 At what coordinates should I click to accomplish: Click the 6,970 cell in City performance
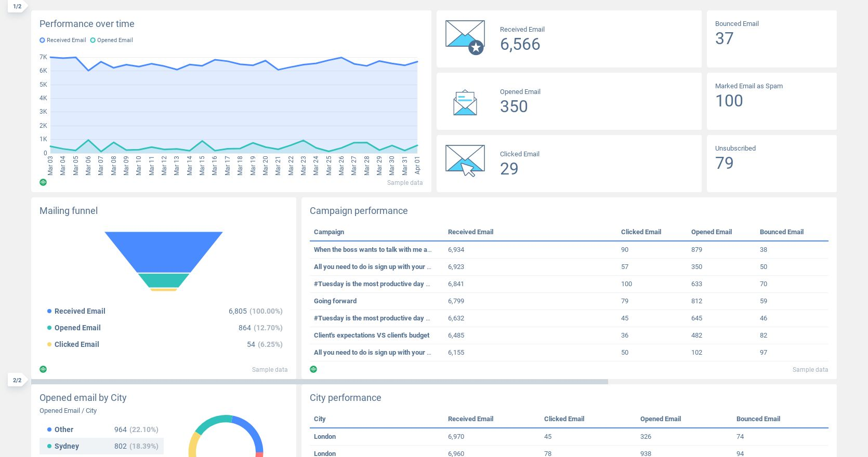456,437
